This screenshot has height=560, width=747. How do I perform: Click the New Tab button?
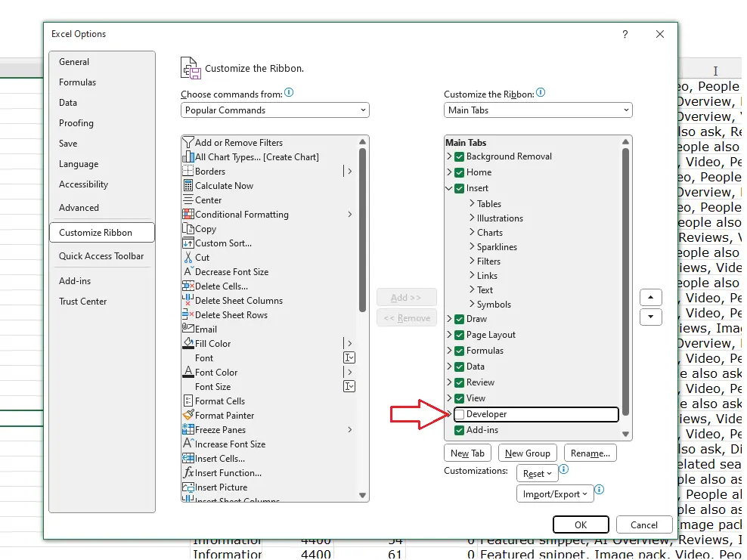pyautogui.click(x=467, y=453)
